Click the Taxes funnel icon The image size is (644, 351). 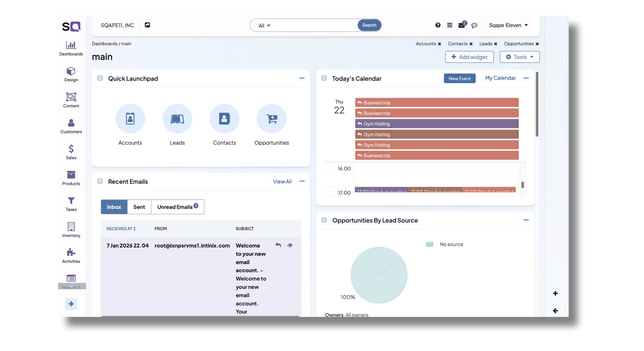point(71,201)
